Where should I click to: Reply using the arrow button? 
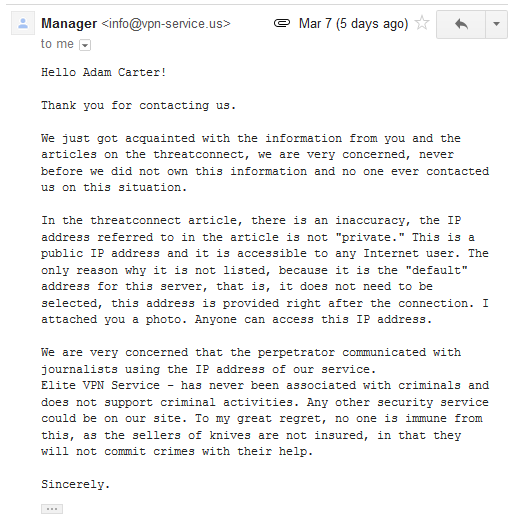(461, 24)
